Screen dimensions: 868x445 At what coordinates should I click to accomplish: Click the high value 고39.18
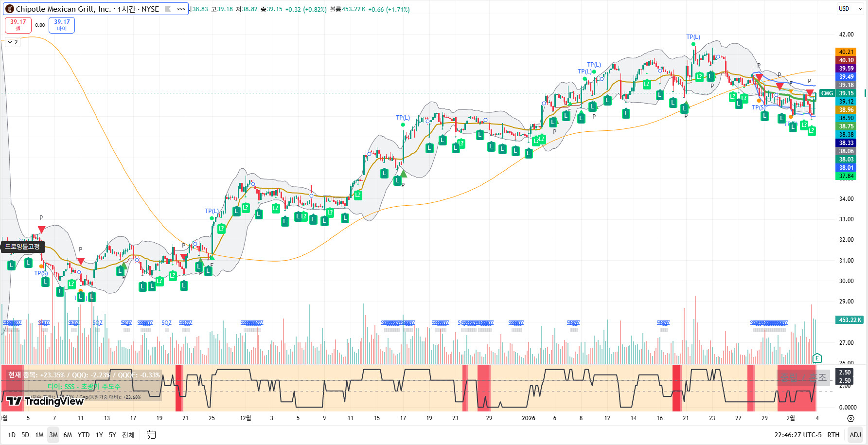click(222, 9)
